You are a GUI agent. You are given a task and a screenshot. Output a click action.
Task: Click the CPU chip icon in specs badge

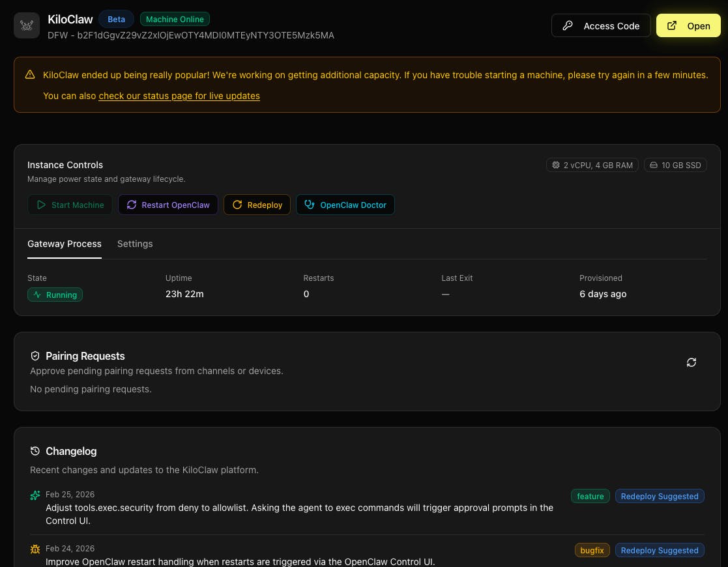555,165
